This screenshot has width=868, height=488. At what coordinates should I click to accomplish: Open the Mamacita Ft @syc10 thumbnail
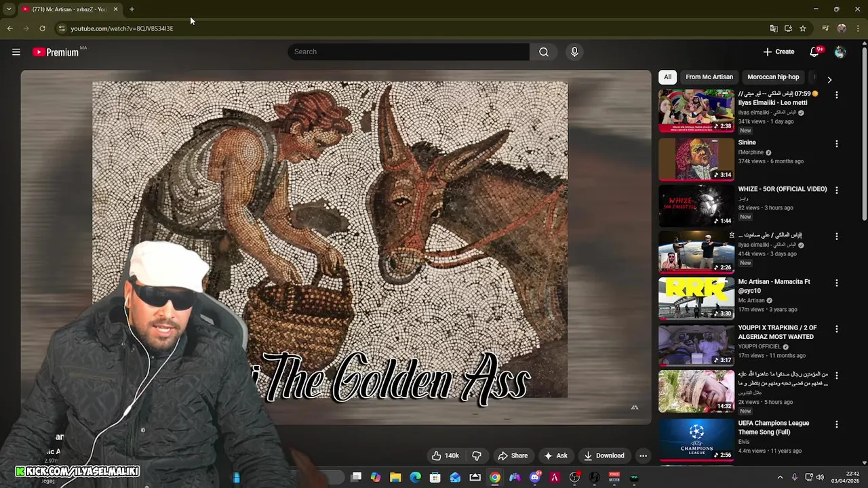coord(696,298)
